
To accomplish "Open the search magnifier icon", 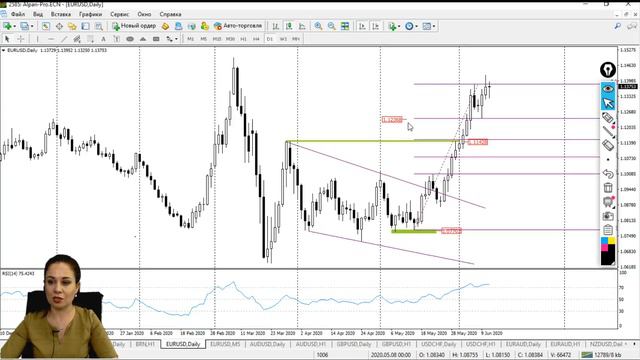I will [x=618, y=26].
